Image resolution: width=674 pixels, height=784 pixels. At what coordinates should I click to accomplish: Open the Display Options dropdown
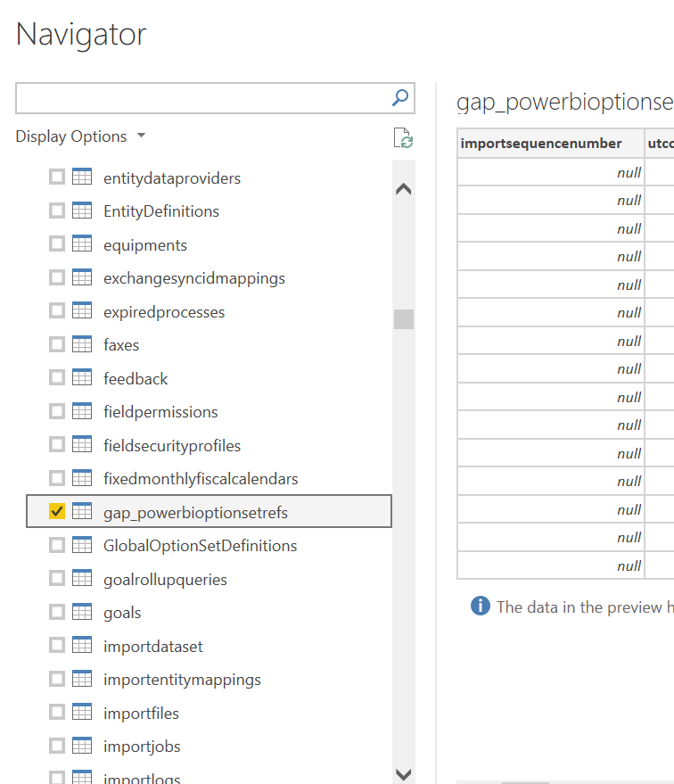click(80, 136)
